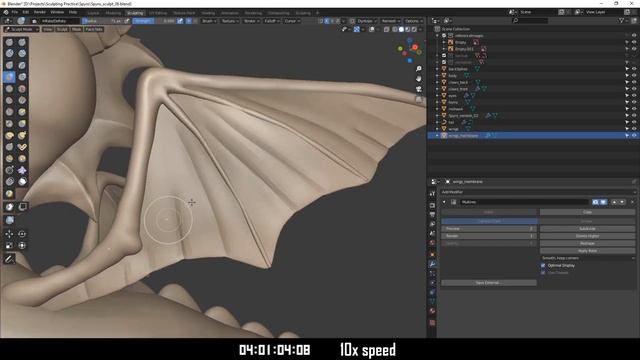Select the Smooth brush tool
Image resolution: width=640 pixels, height=360 pixels.
(x=22, y=89)
